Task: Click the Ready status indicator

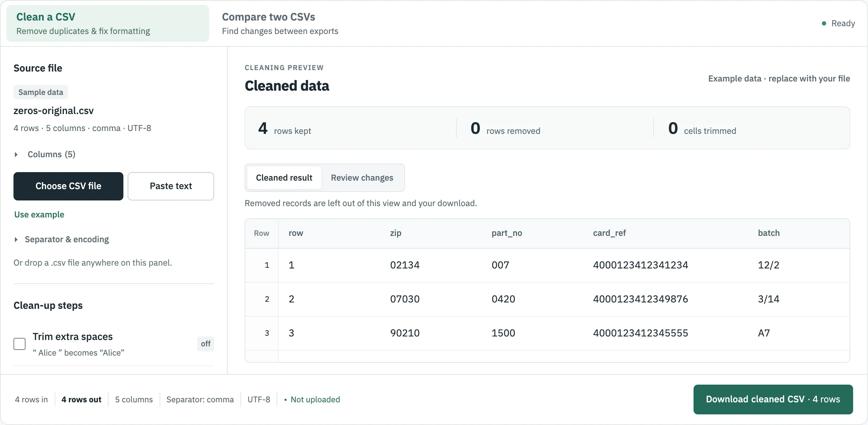Action: click(838, 23)
